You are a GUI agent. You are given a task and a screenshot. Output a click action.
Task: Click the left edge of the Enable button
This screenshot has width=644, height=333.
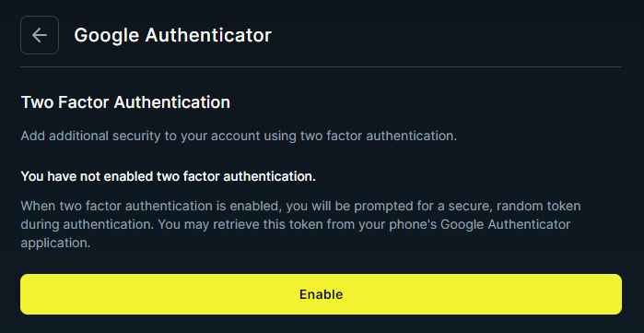pos(23,294)
